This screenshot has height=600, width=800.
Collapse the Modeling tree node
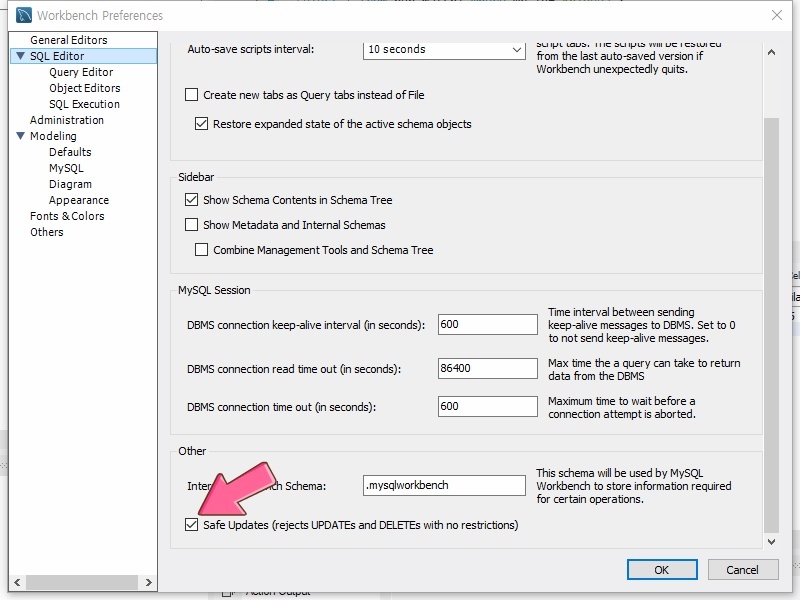coord(20,136)
